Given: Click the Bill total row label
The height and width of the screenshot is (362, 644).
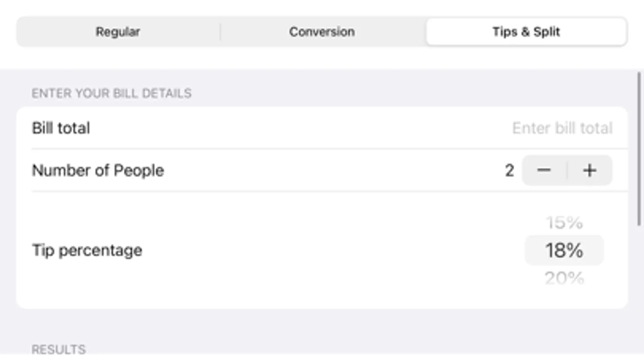Looking at the screenshot, I should coord(61,128).
